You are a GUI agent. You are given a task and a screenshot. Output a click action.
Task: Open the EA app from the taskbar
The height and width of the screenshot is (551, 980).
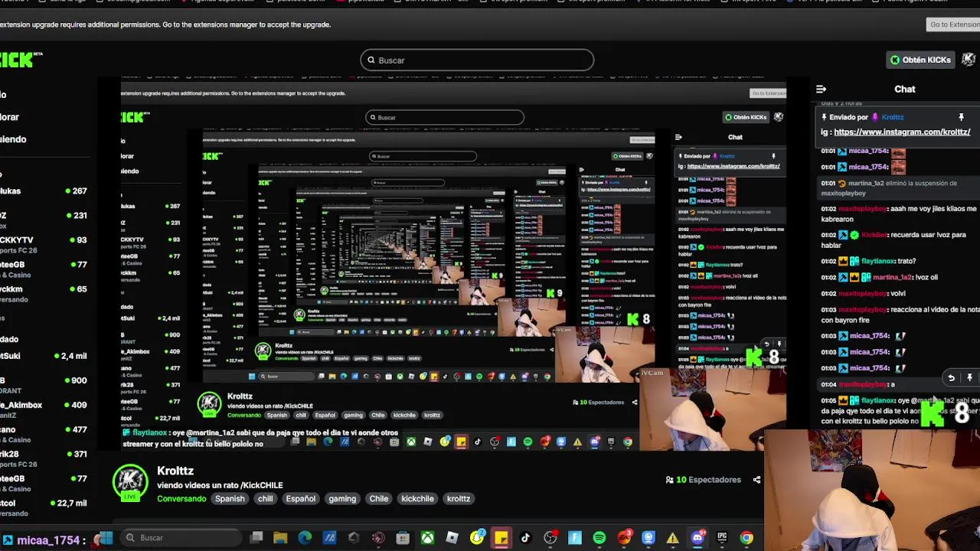coord(623,538)
